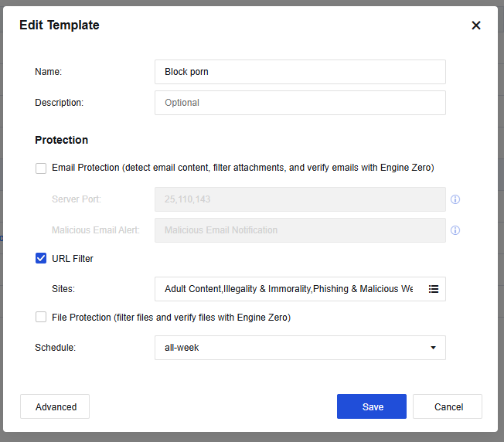Click the Malicious Email Notification field
Viewport: 504px width, 442px height.
point(300,230)
